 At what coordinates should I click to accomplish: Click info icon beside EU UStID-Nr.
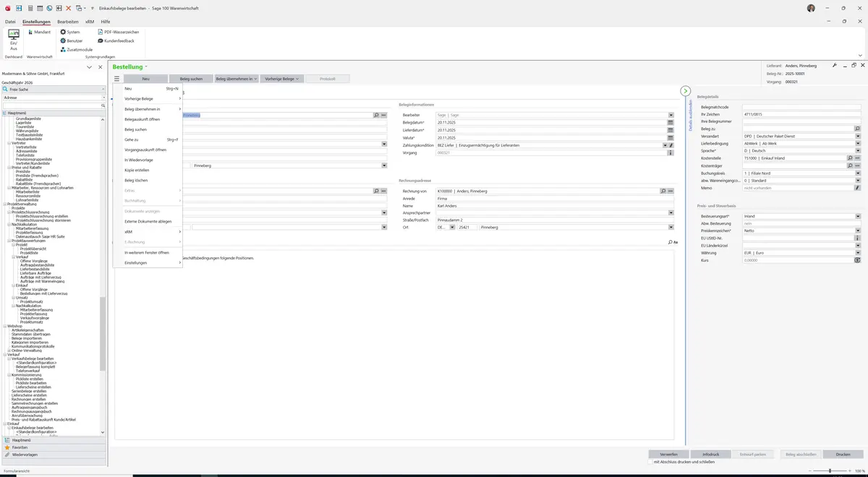point(858,238)
